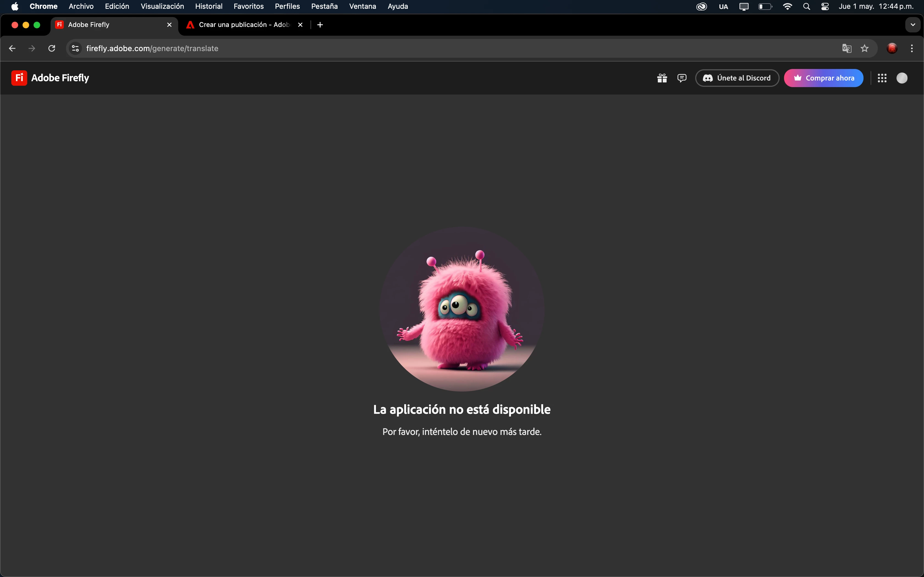
Task: Open the Adobe apps grid switcher
Action: coord(882,78)
